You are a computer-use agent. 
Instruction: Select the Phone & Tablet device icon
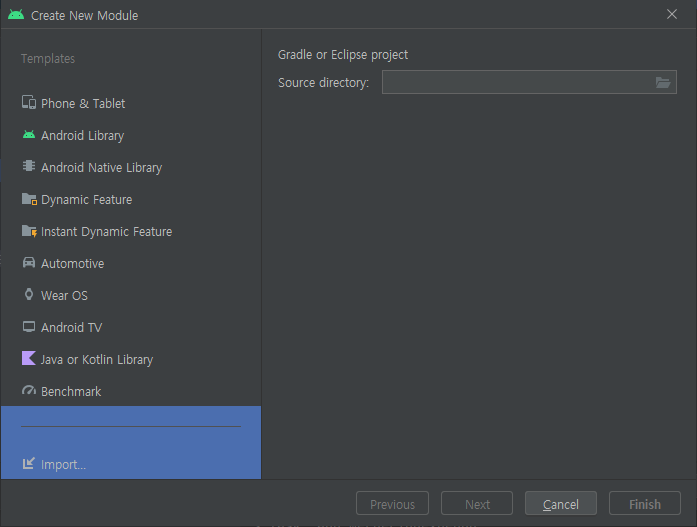pos(29,103)
